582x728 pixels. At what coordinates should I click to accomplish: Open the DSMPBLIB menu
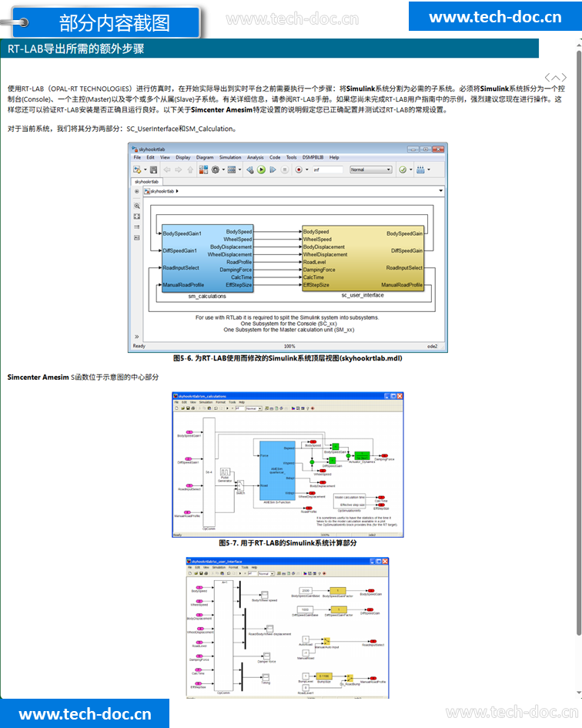(x=313, y=157)
